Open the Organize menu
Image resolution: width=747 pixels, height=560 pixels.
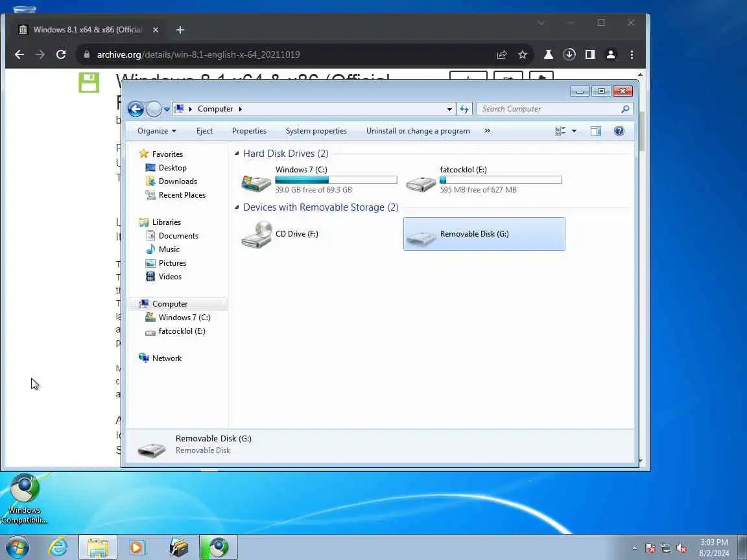(x=157, y=131)
